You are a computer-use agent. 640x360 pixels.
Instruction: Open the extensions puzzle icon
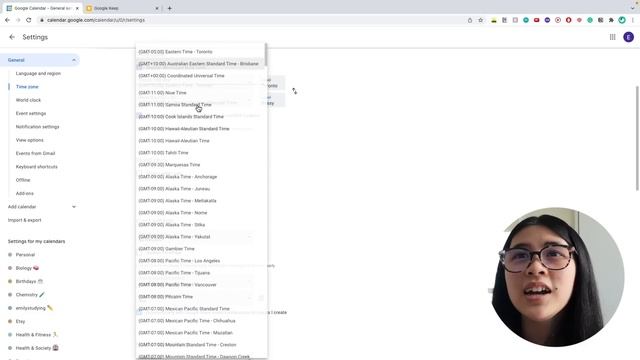[611, 20]
